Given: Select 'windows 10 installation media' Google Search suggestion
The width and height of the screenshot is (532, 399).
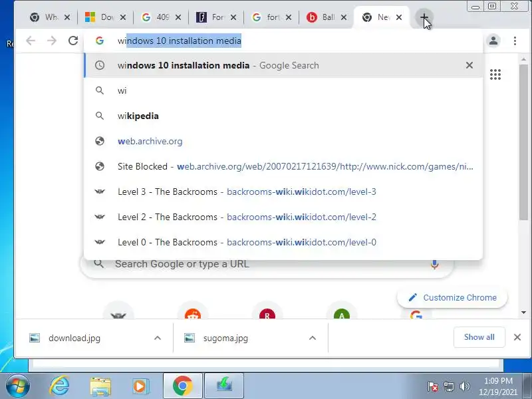Looking at the screenshot, I should pos(283,65).
